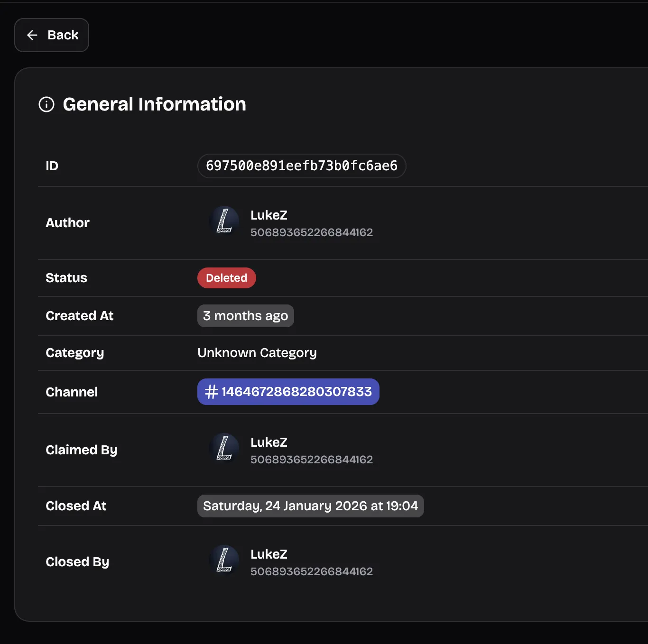Click the Closed By label

[77, 562]
